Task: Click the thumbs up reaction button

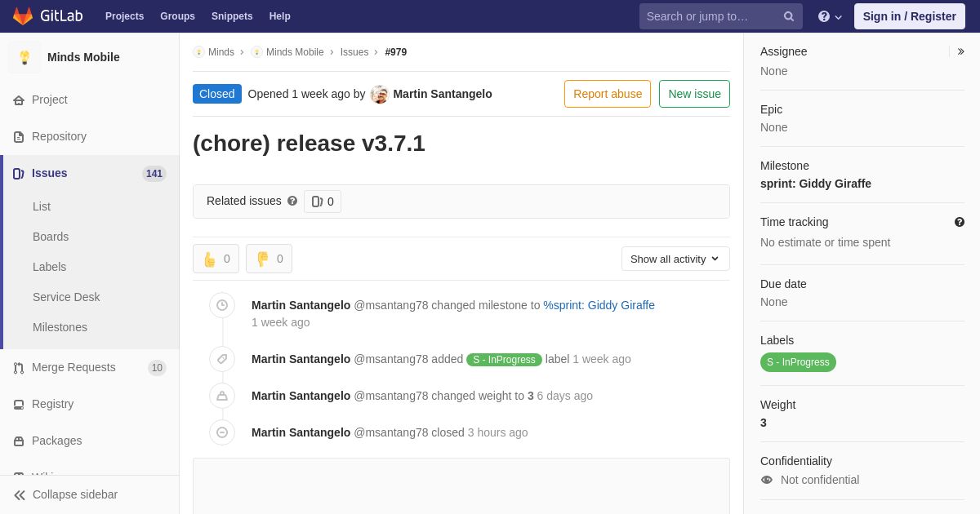Action: click(216, 259)
